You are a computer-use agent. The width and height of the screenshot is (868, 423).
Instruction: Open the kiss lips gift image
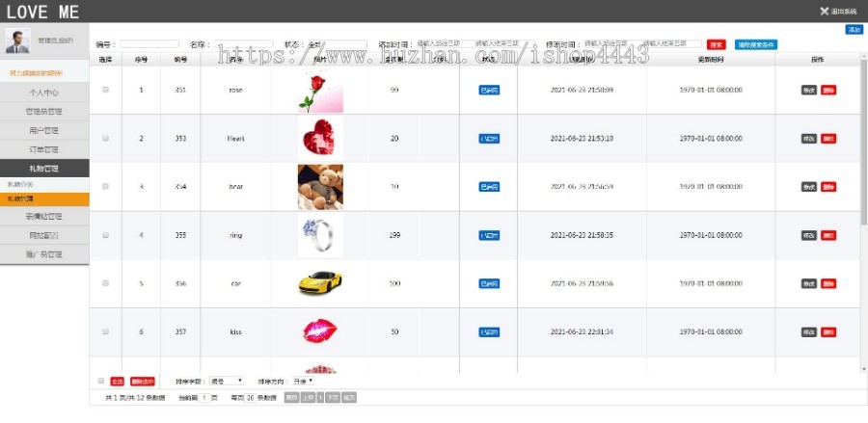320,330
